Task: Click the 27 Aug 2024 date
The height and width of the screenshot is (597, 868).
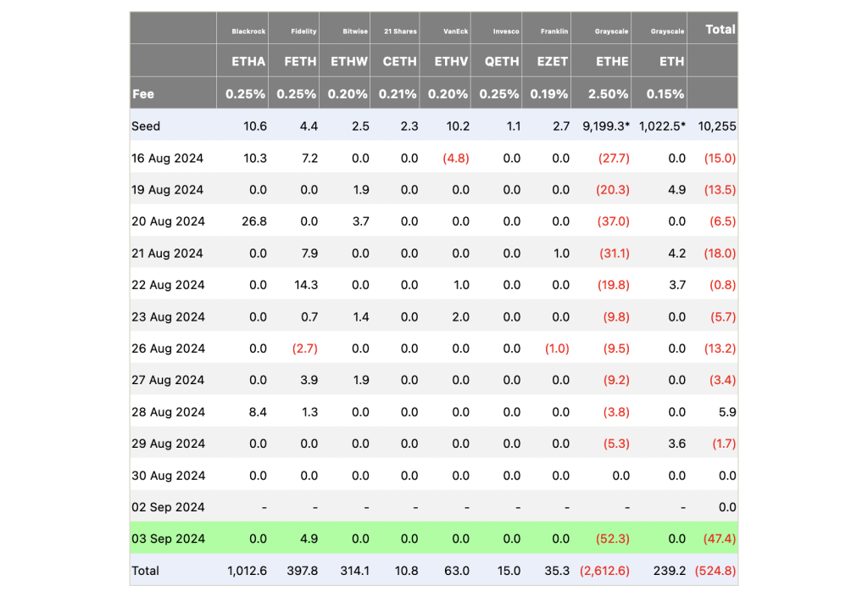Action: (x=169, y=381)
